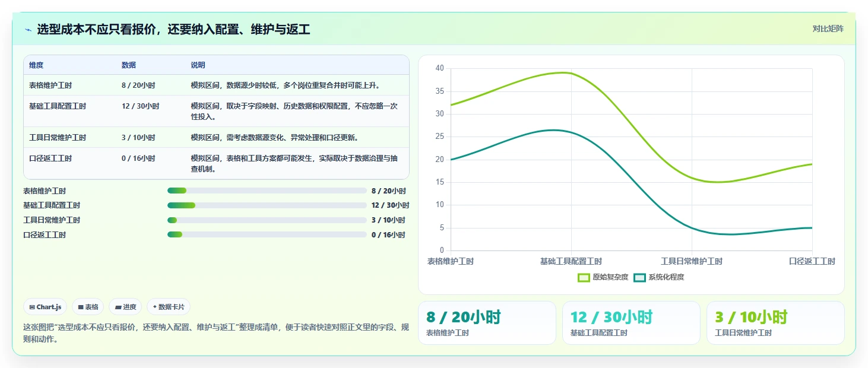Select 基础工具配置工时 cell in the table
The image size is (868, 368).
pyautogui.click(x=58, y=106)
